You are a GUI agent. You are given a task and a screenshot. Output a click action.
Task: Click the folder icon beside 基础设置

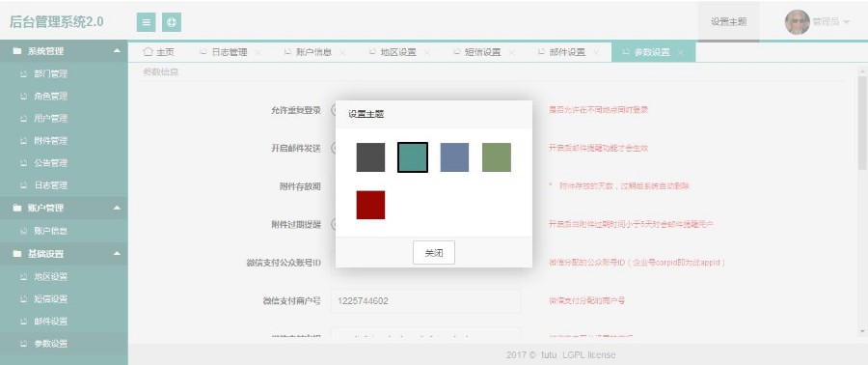point(17,254)
